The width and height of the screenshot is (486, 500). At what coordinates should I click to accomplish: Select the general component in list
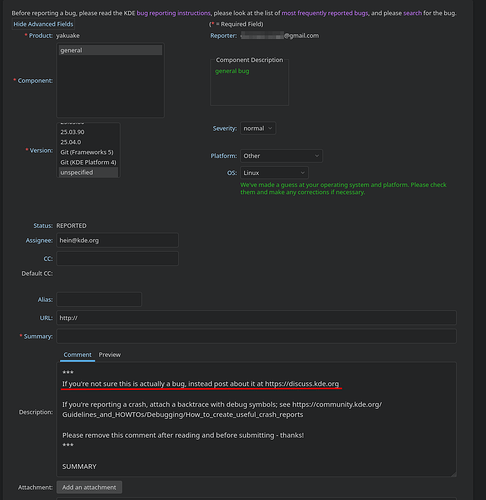point(110,50)
